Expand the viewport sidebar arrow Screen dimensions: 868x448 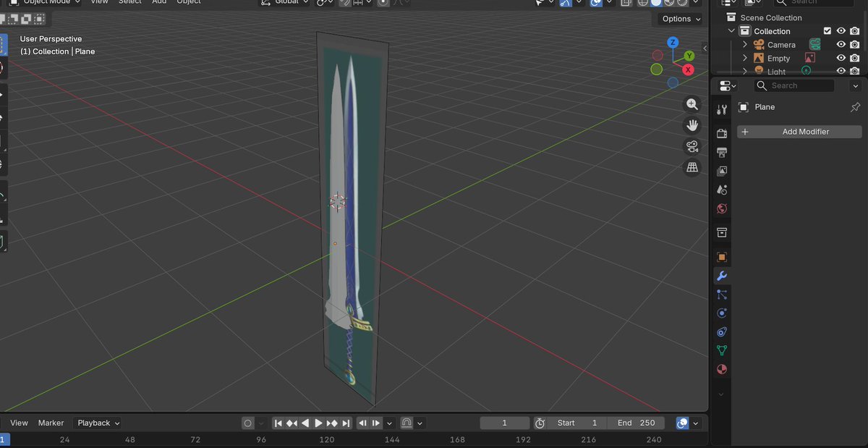click(705, 48)
